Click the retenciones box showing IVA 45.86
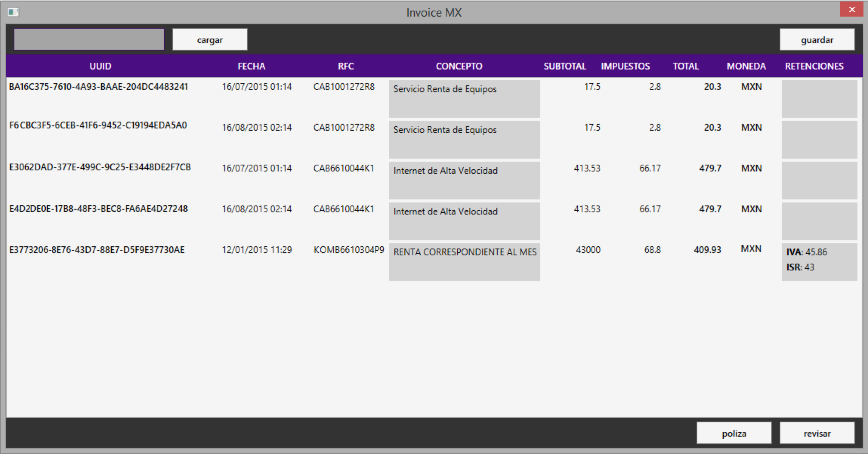Image resolution: width=868 pixels, height=454 pixels. pos(819,262)
